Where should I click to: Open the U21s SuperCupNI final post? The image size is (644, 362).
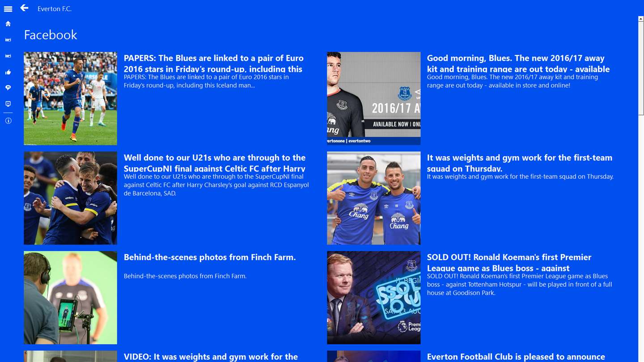215,163
